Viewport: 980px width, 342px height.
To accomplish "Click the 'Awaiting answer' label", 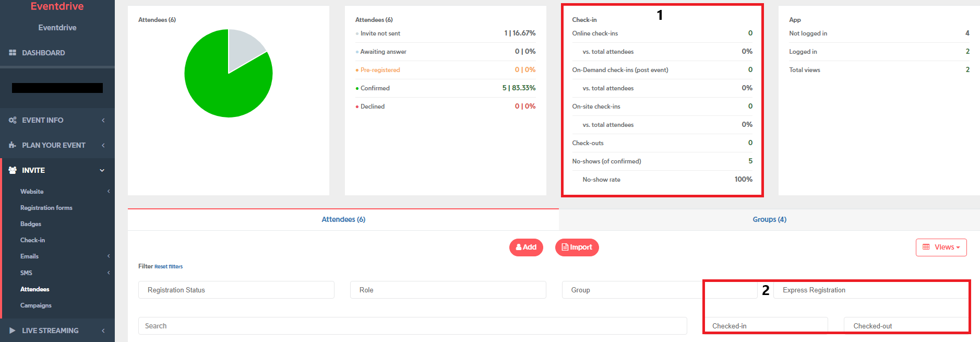I will (384, 52).
